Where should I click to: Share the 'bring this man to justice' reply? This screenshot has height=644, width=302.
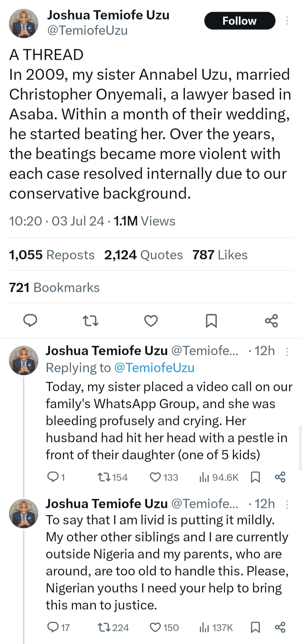click(280, 628)
